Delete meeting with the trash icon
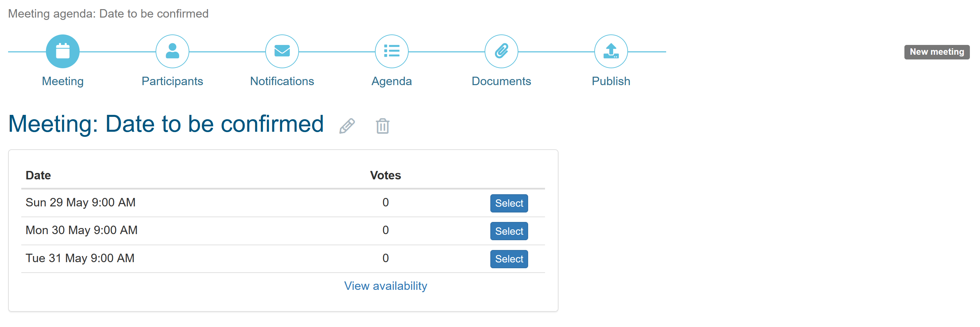 click(x=382, y=126)
